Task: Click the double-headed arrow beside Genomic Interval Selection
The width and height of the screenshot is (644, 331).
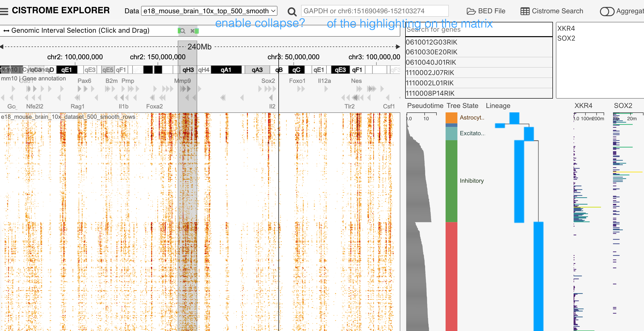Action: pos(6,30)
